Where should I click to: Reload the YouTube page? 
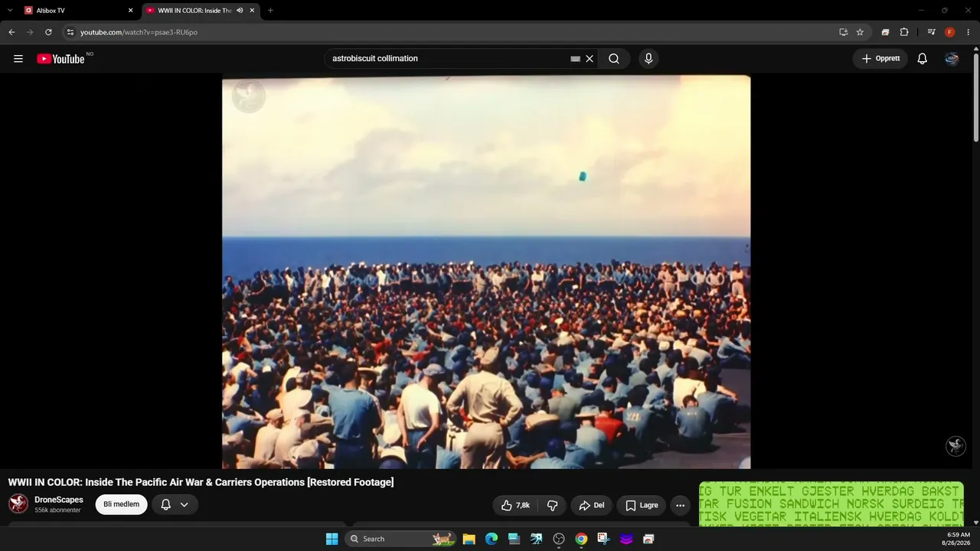click(x=48, y=32)
